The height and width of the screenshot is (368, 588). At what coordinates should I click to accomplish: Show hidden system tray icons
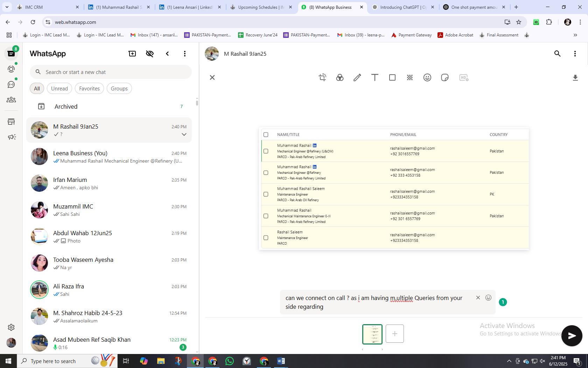(x=509, y=361)
